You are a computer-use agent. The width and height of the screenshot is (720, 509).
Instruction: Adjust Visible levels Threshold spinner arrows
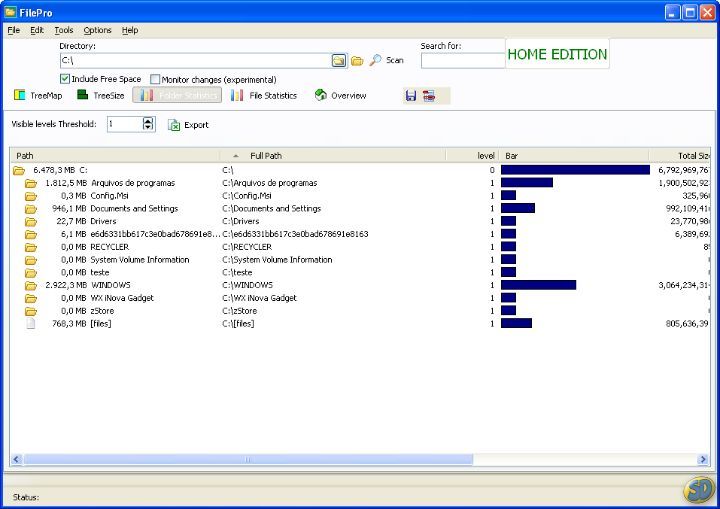148,124
